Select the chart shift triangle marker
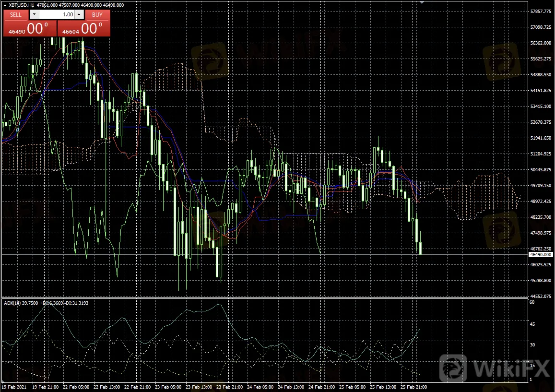The image size is (555, 392). click(x=422, y=3)
